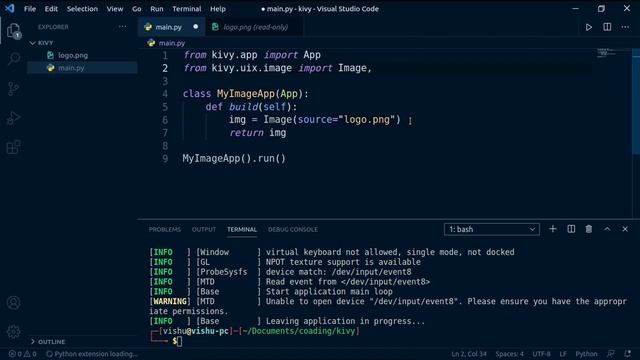
Task: Open editor More Actions ellipsis
Action: pyautogui.click(x=625, y=27)
